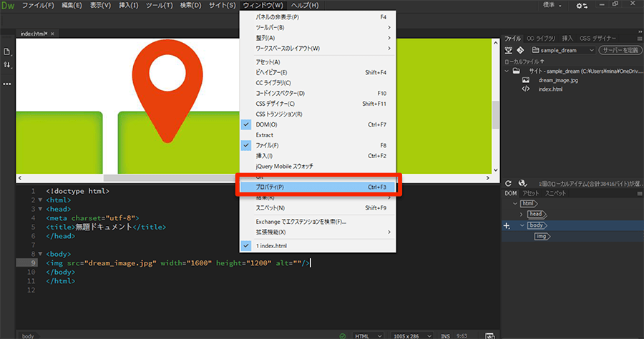Image resolution: width=644 pixels, height=339 pixels.
Task: Click the body tag selector in status bar
Action: tap(28, 335)
